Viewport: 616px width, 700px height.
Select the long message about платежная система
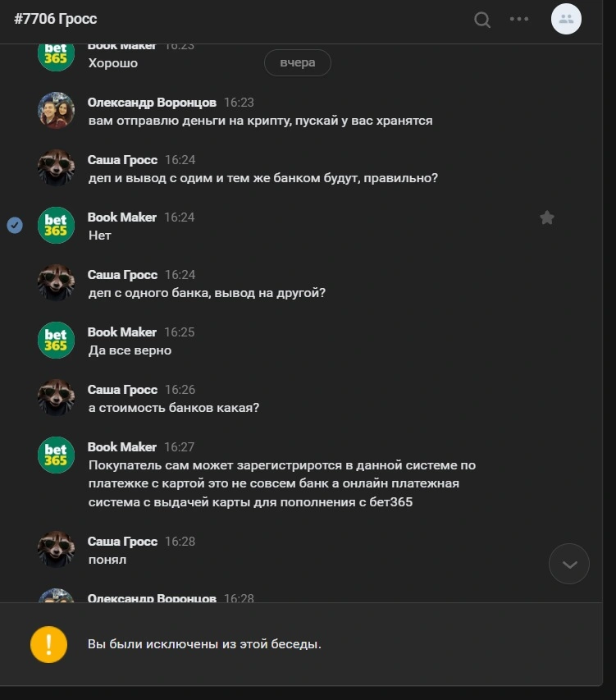click(282, 483)
